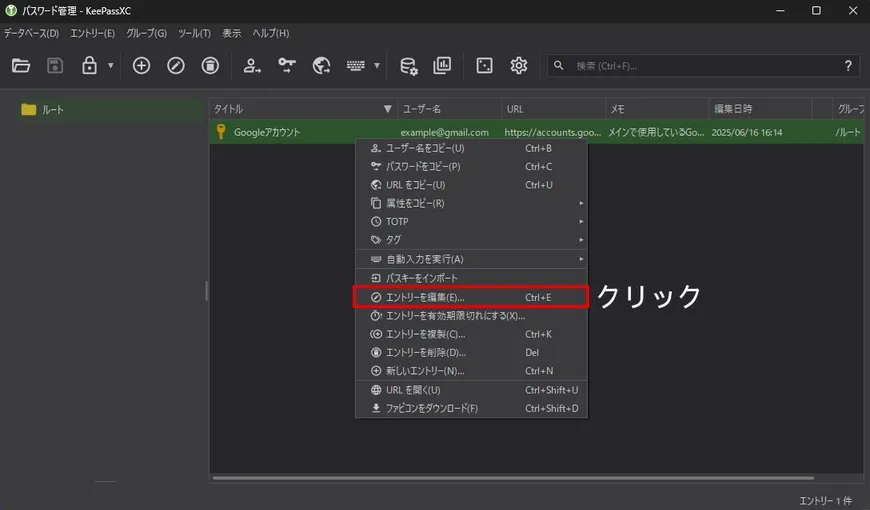Open the データベース(D) menu

point(31,33)
